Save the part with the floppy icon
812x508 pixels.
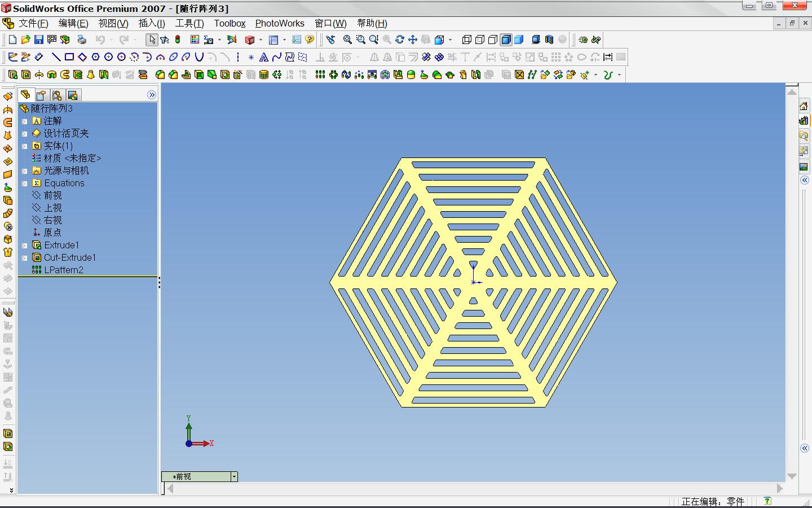click(38, 40)
